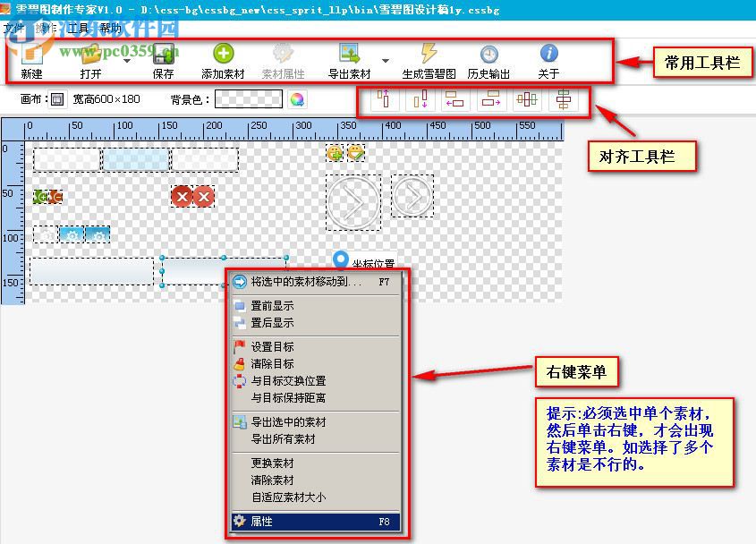The height and width of the screenshot is (544, 756).
Task: Expand the dropdown arrow next to 打开
Action: (x=126, y=61)
